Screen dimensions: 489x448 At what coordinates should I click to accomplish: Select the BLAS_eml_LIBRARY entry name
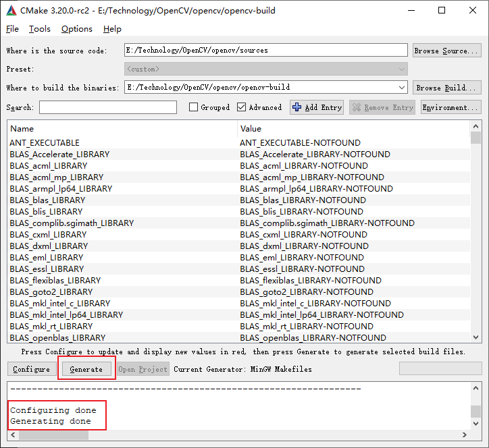tap(47, 258)
